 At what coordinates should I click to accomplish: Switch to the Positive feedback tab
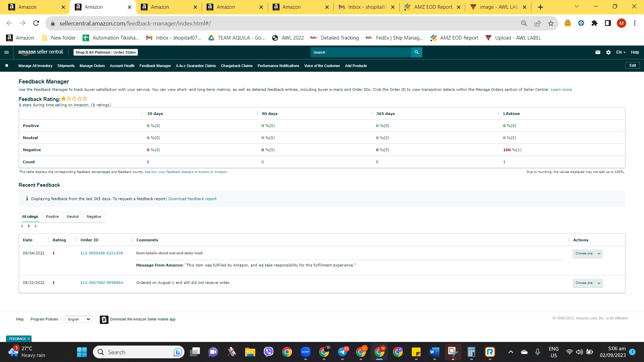52,217
